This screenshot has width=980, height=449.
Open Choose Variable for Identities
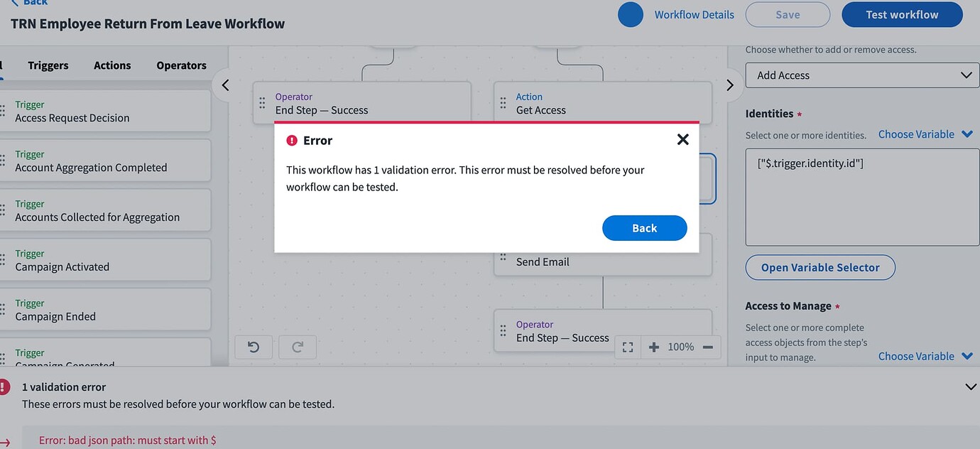(x=925, y=134)
